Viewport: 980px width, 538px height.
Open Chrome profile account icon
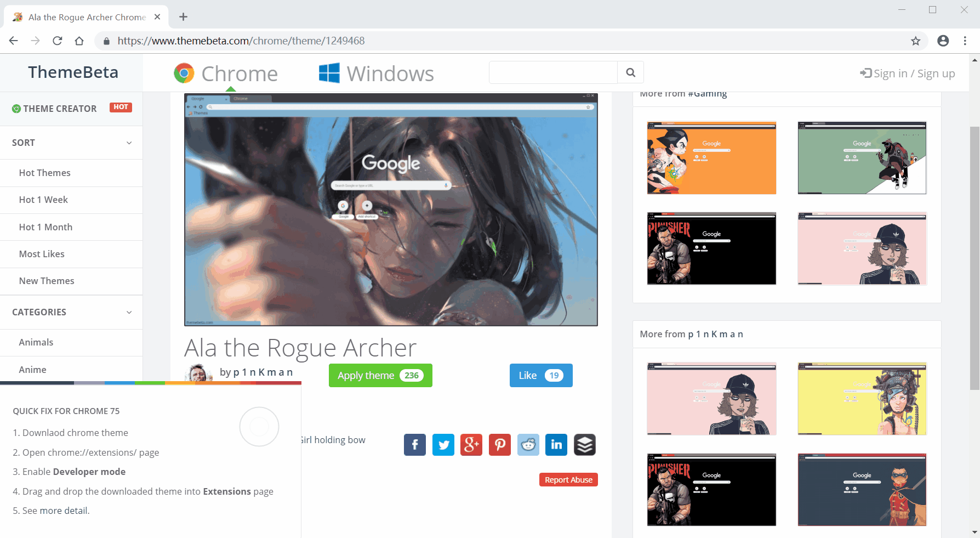943,41
